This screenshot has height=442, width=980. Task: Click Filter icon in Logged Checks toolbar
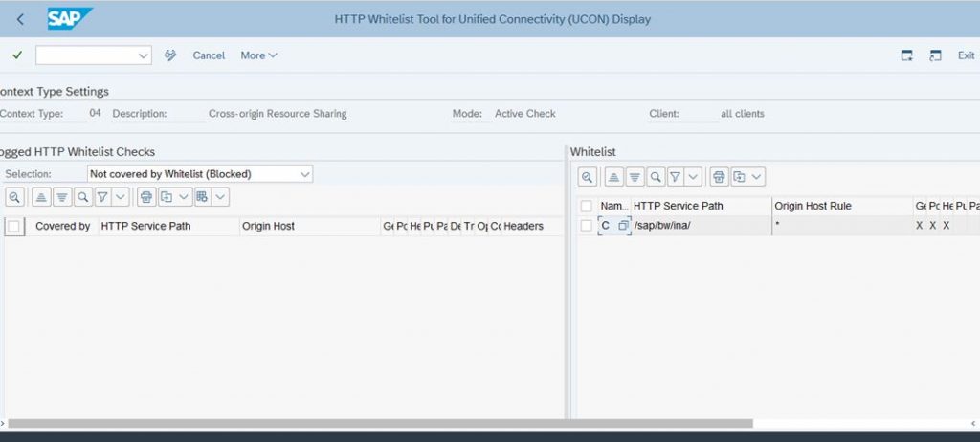(x=102, y=197)
